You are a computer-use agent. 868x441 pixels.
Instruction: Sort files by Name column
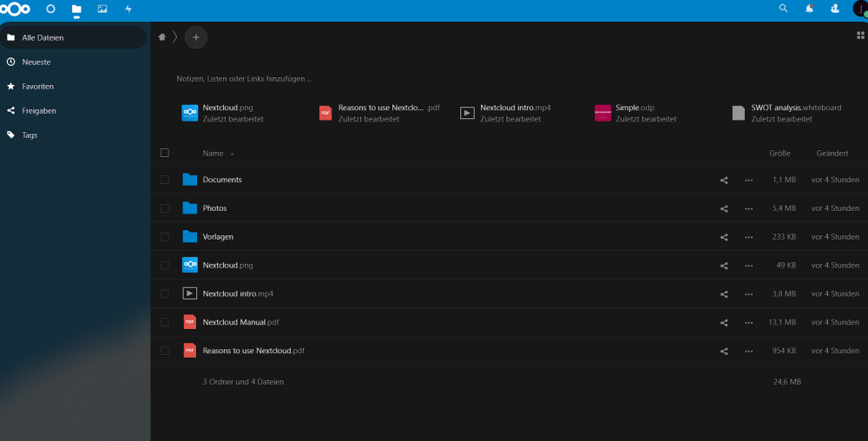coord(214,154)
